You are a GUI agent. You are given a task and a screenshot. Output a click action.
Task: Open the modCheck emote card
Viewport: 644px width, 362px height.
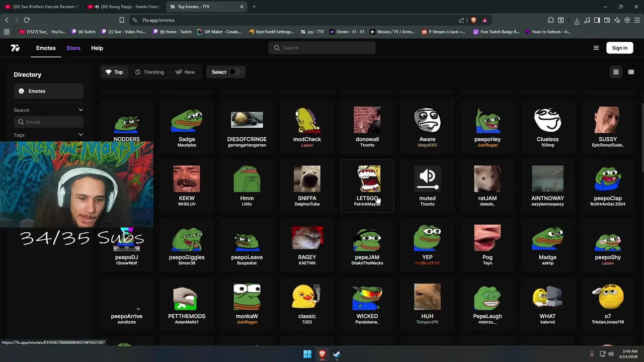click(307, 127)
